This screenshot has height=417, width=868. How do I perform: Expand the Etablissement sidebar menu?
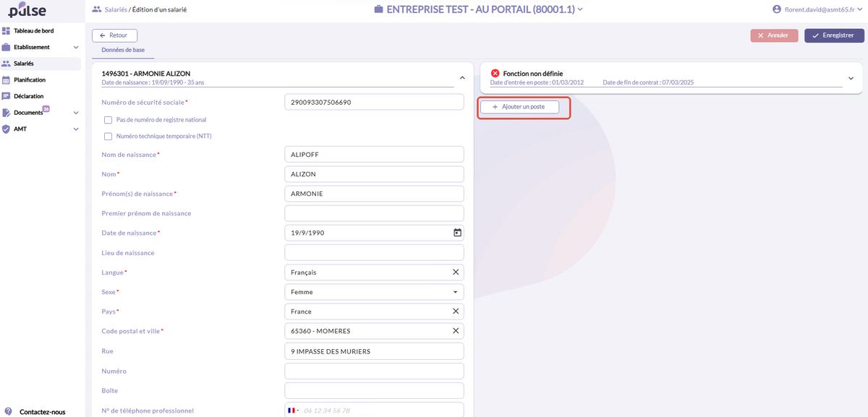point(76,47)
